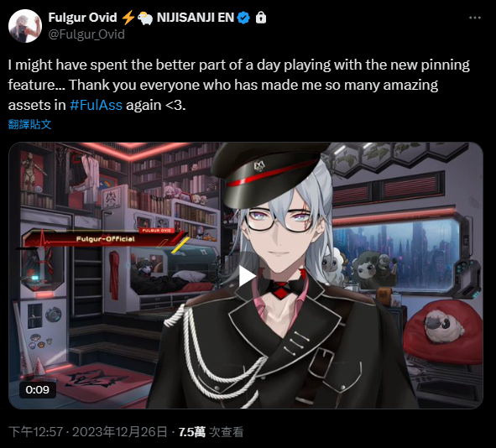The height and width of the screenshot is (448, 496).
Task: Open the Fulgur Ovid display name
Action: [x=82, y=18]
